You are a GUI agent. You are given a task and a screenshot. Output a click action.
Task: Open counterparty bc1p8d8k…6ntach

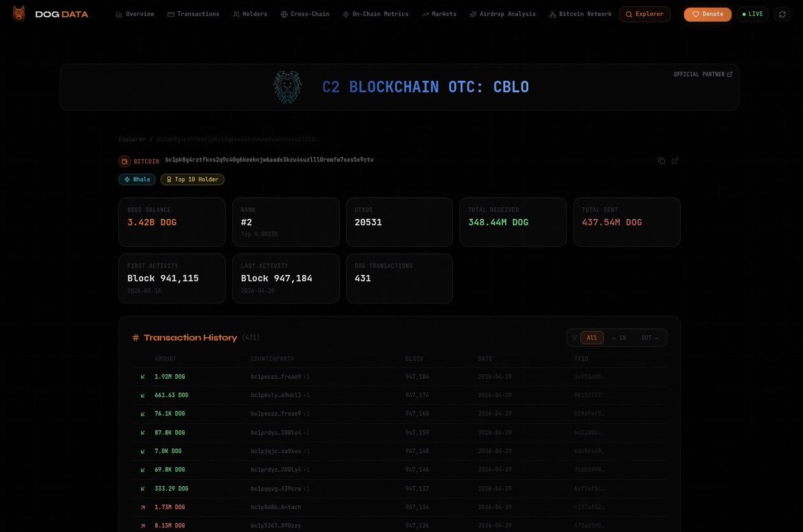click(276, 507)
